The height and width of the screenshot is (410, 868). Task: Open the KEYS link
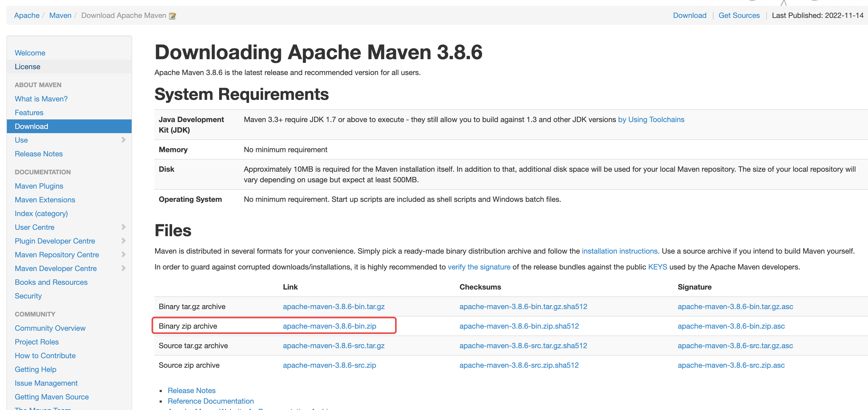657,267
